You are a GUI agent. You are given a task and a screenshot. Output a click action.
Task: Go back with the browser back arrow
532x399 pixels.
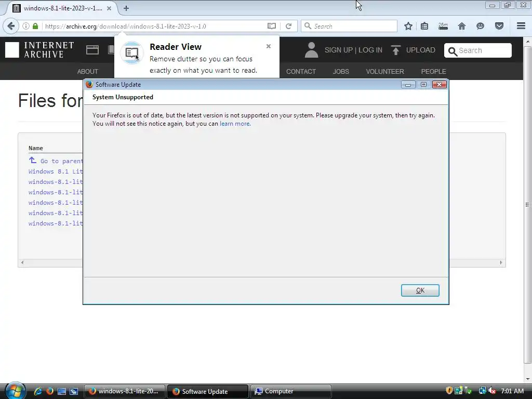[11, 26]
